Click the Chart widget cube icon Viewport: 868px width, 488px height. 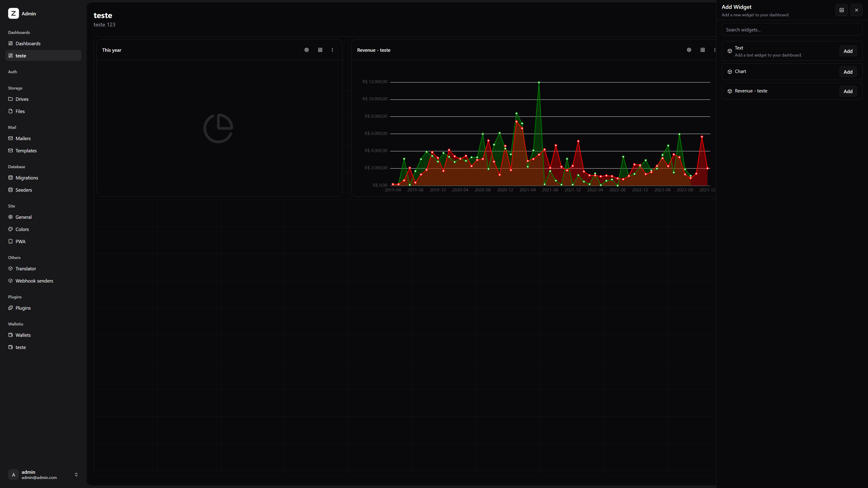[x=729, y=72]
